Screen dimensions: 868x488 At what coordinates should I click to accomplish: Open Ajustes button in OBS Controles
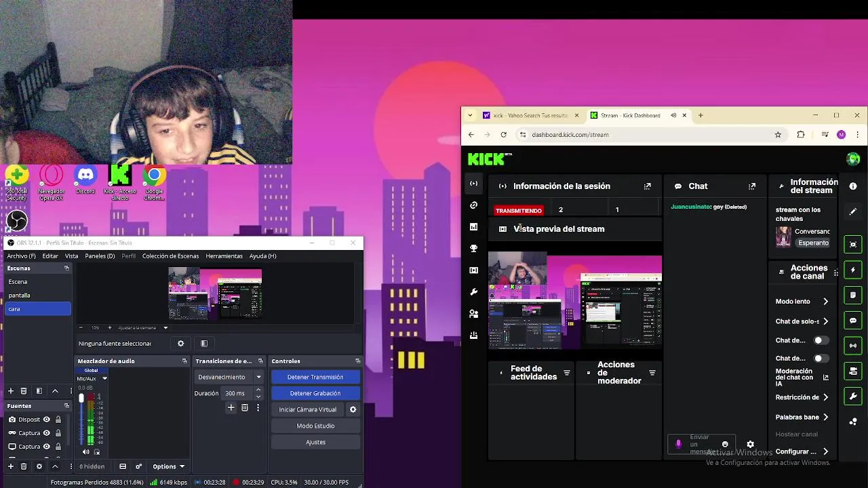click(x=315, y=442)
